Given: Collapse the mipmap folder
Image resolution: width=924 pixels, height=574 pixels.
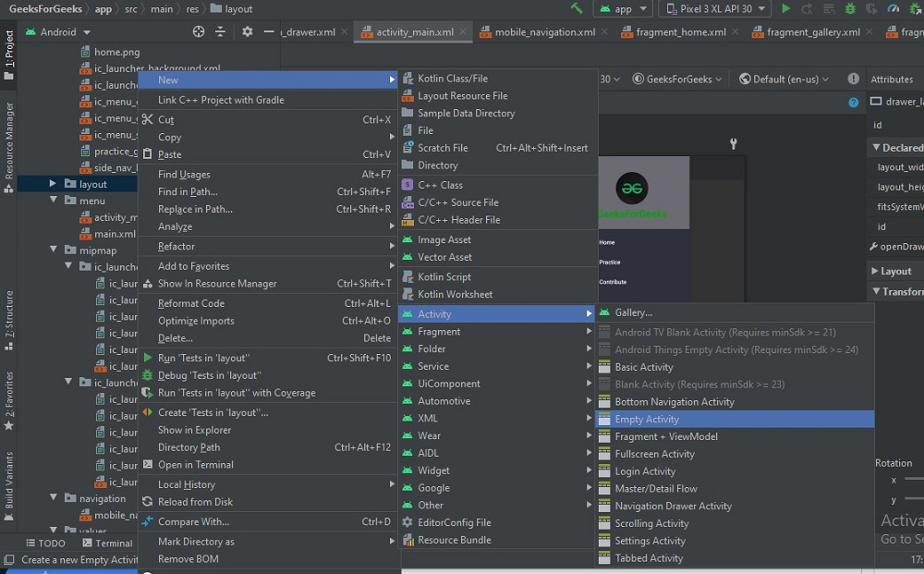Looking at the screenshot, I should tap(54, 250).
